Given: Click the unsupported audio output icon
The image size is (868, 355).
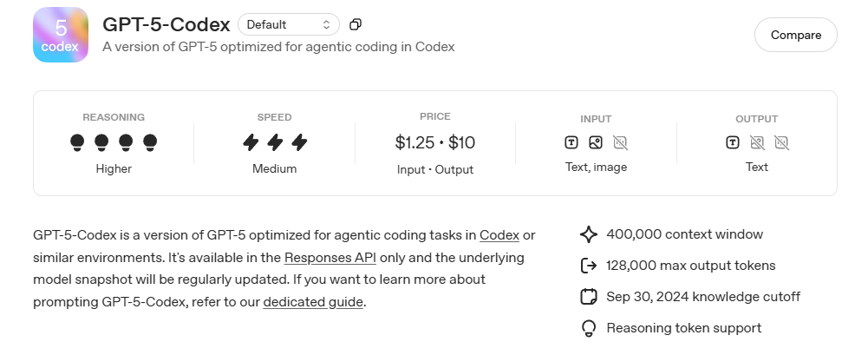Looking at the screenshot, I should point(781,142).
